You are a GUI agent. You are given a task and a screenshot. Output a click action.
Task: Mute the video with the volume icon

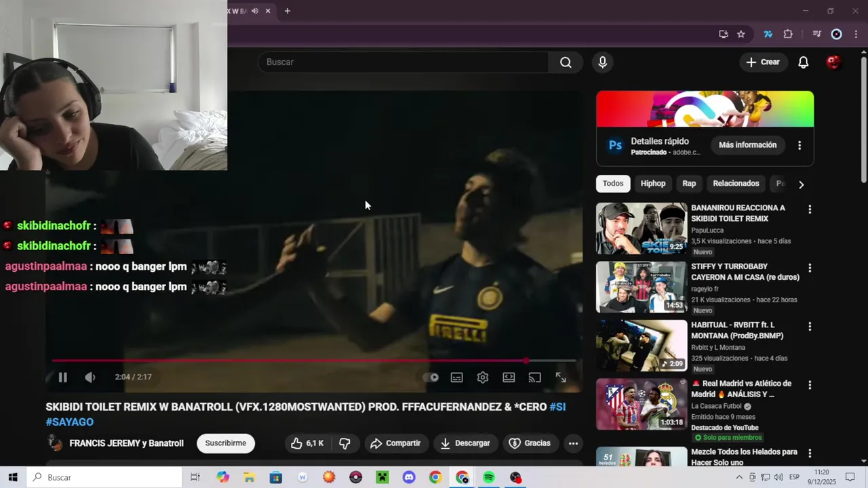(90, 378)
